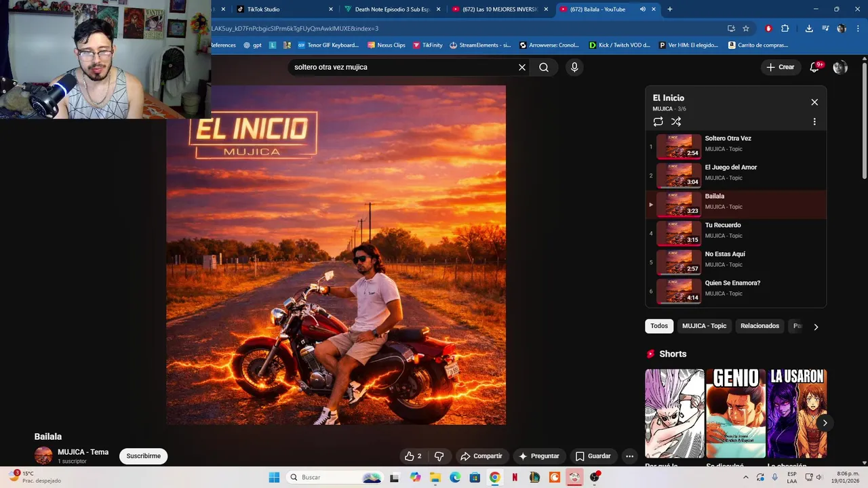The image size is (868, 488).
Task: Open the LA USARON short thumbnail
Action: tap(797, 413)
